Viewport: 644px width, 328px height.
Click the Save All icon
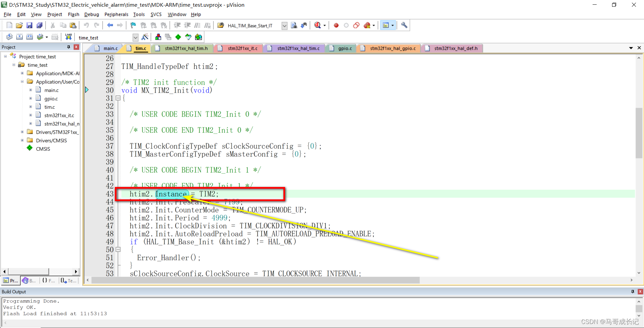tap(39, 25)
